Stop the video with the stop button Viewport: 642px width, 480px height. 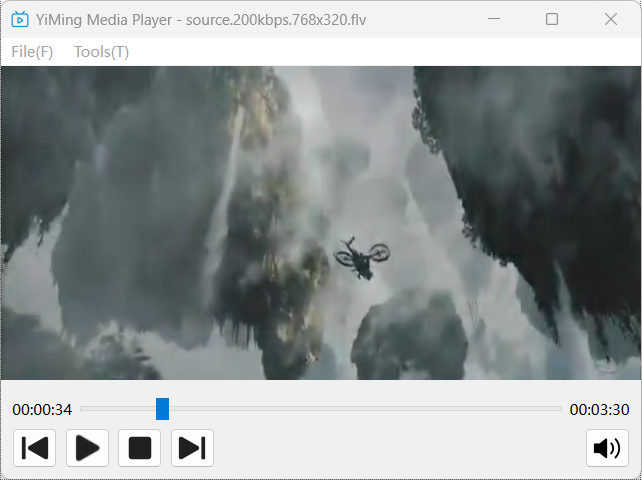point(140,448)
